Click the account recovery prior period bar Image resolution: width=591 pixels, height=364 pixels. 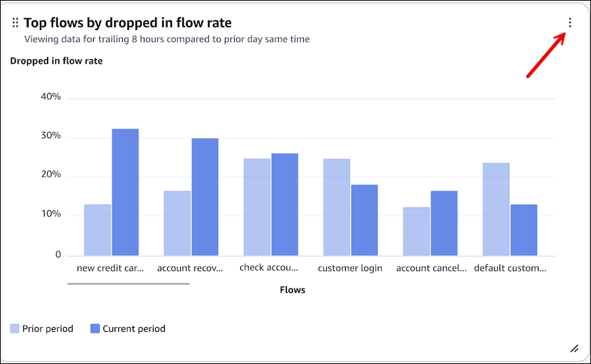[177, 223]
